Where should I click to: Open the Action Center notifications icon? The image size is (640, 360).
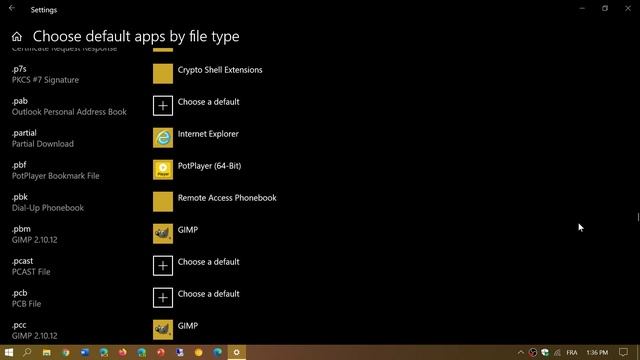623,352
